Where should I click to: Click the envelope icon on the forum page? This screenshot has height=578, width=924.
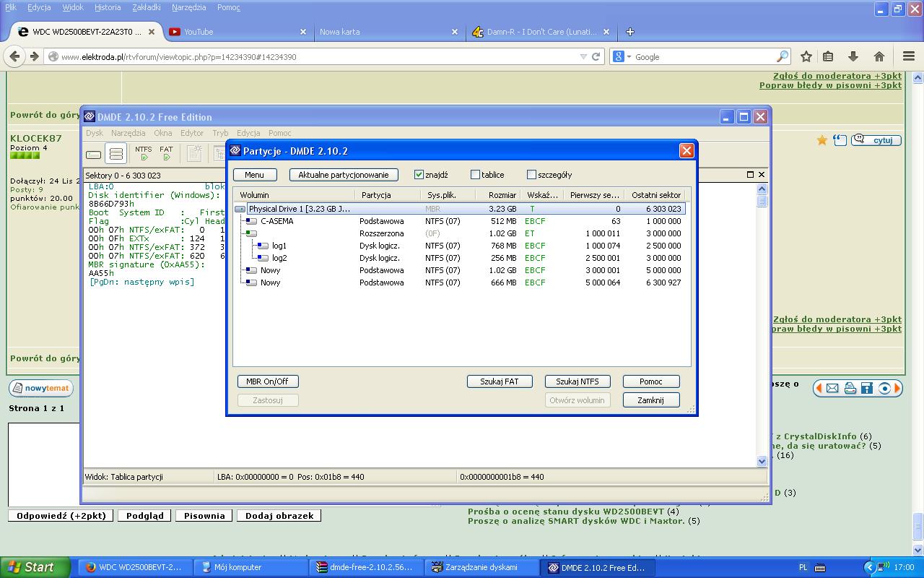[832, 388]
